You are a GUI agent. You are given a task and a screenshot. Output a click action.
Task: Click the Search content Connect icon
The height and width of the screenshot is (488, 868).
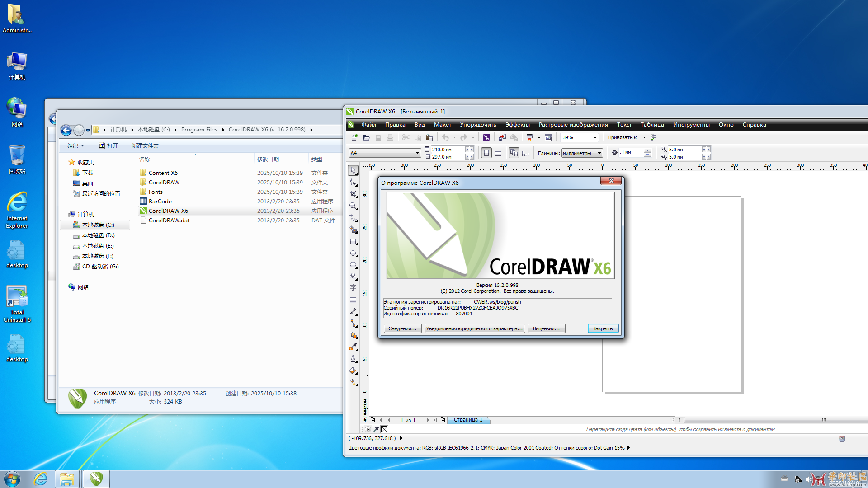click(486, 137)
